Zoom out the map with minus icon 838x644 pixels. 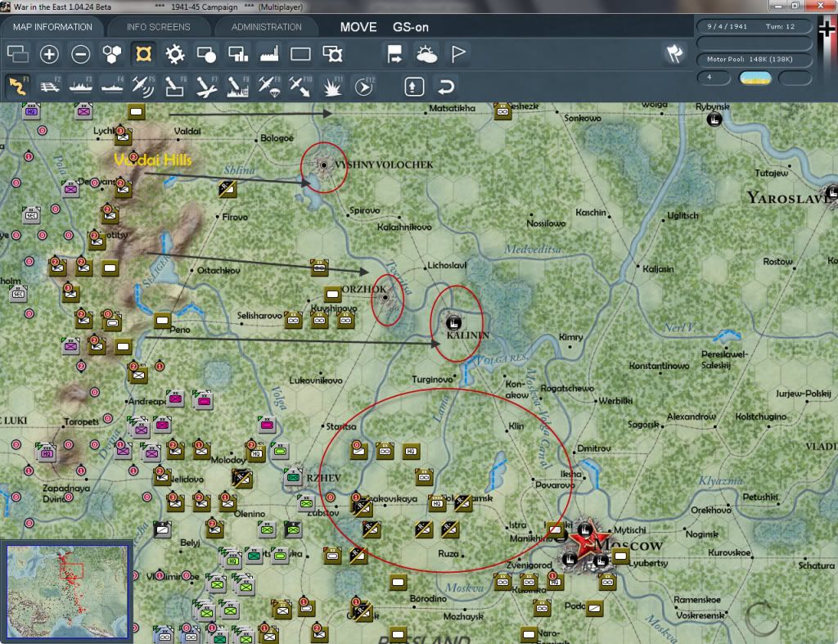tap(81, 54)
